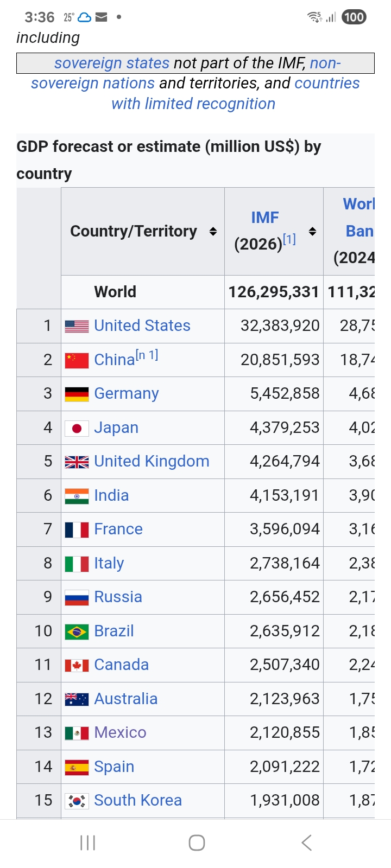The height and width of the screenshot is (868, 391).
Task: Tap the Spain flag icon
Action: click(77, 767)
